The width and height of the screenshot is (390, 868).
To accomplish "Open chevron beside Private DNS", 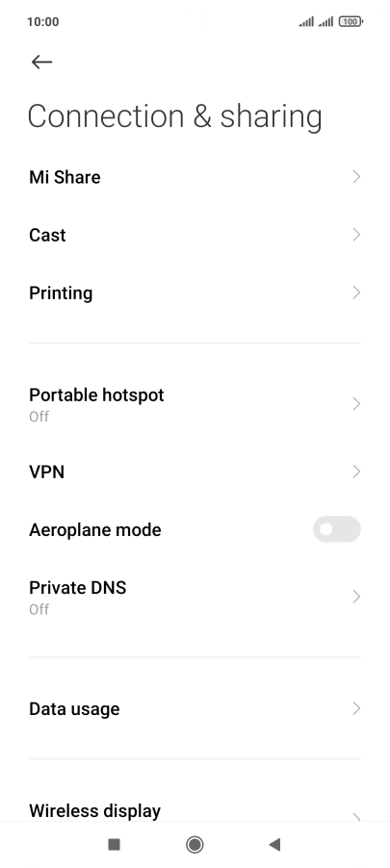I will tap(356, 597).
